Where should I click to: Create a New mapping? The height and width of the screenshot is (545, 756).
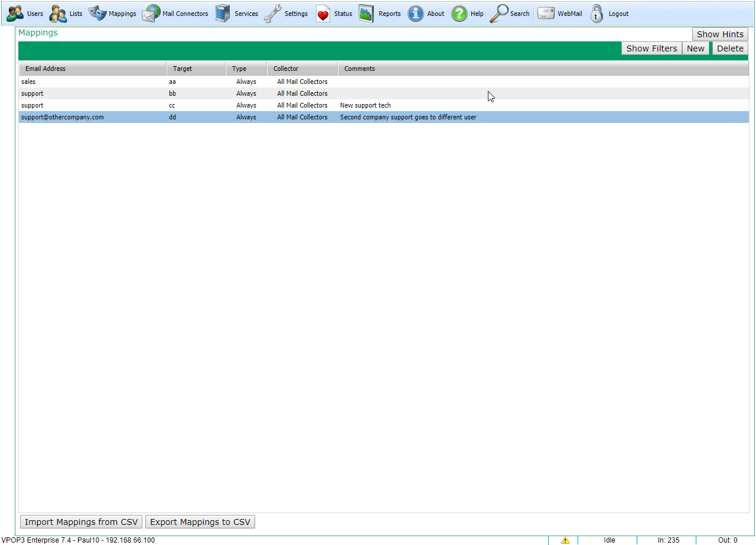(x=696, y=48)
